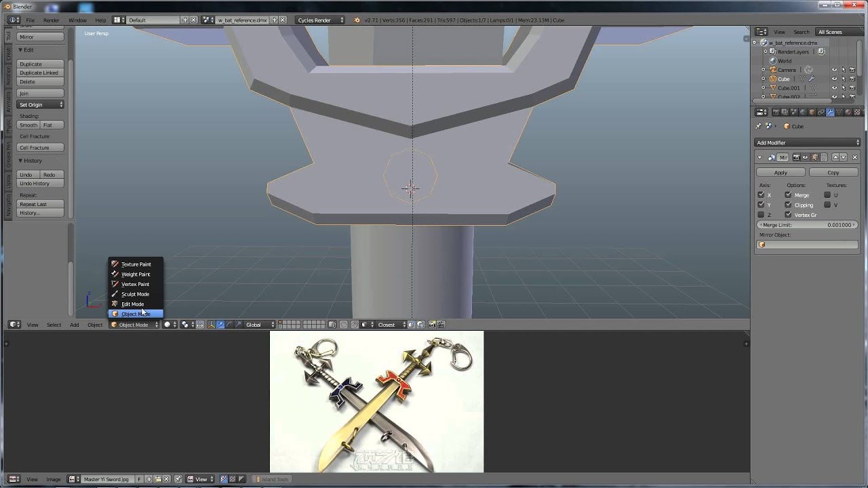Enable the U textures checkbox
This screenshot has width=868, height=488.
coord(827,195)
